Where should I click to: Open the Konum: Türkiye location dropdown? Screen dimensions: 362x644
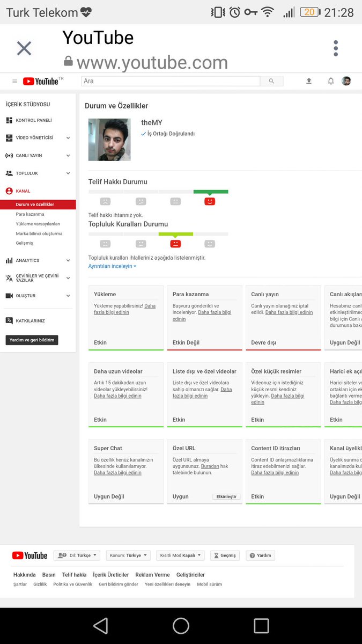[128, 555]
